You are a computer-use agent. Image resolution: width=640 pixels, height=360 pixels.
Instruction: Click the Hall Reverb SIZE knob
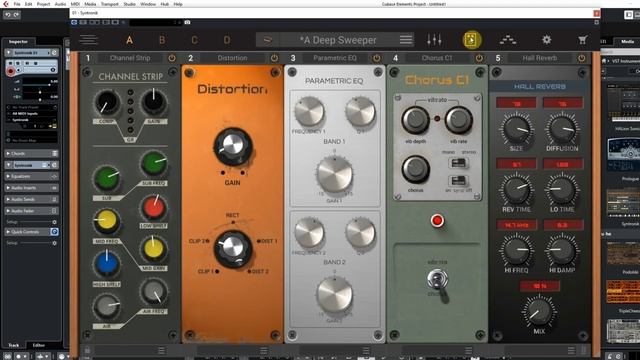(x=516, y=129)
